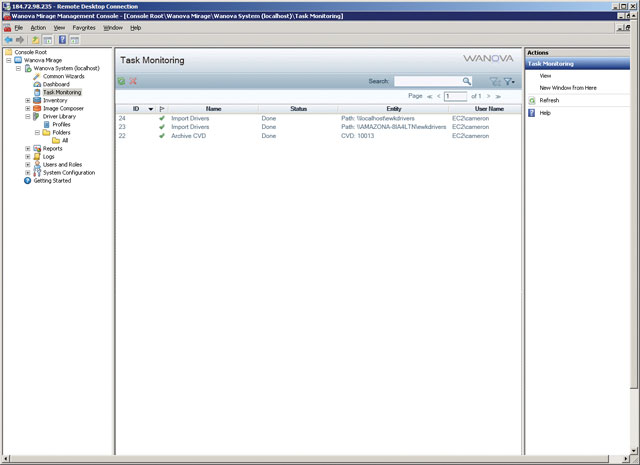
Task: Click the Logs tree icon
Action: point(37,157)
